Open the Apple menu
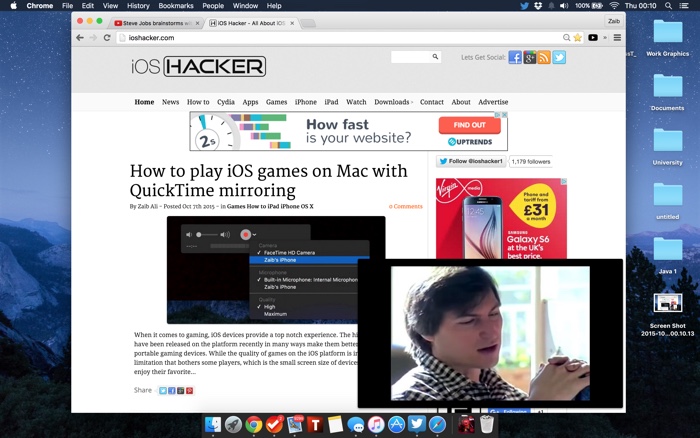The image size is (700, 438). pyautogui.click(x=13, y=6)
